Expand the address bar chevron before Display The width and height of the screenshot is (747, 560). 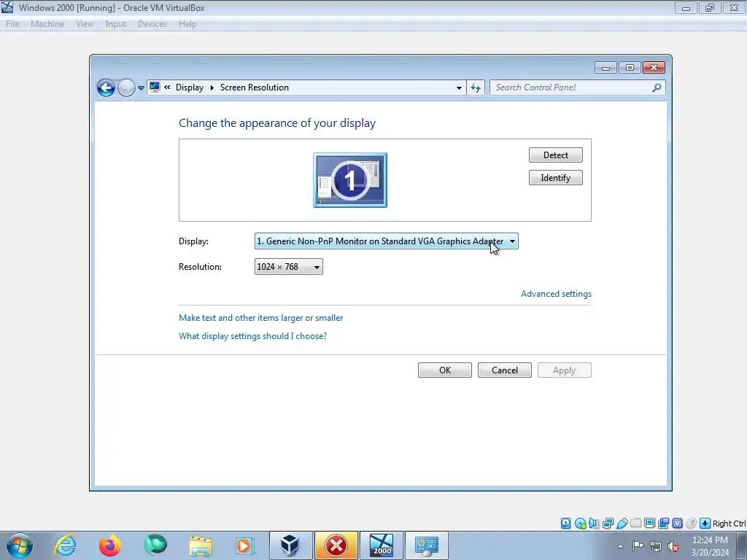[167, 87]
